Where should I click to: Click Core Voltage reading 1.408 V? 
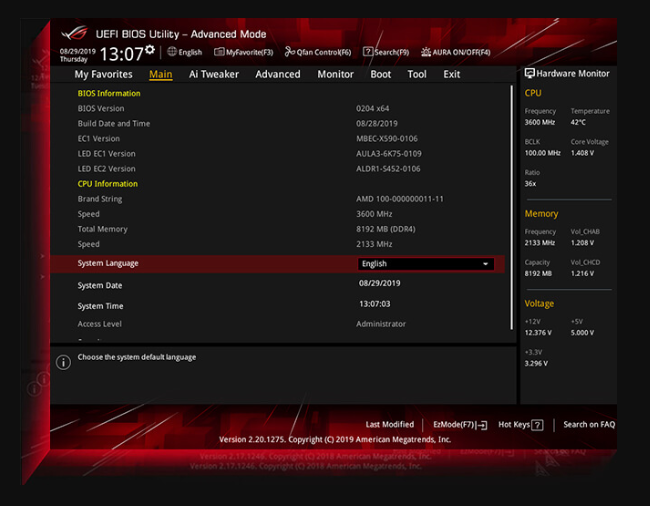point(582,153)
